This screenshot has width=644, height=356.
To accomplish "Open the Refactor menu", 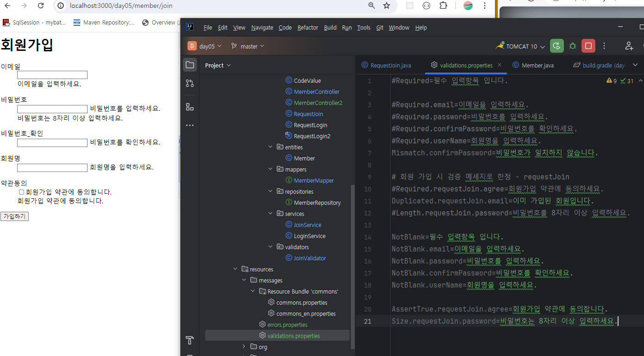I will pyautogui.click(x=308, y=28).
